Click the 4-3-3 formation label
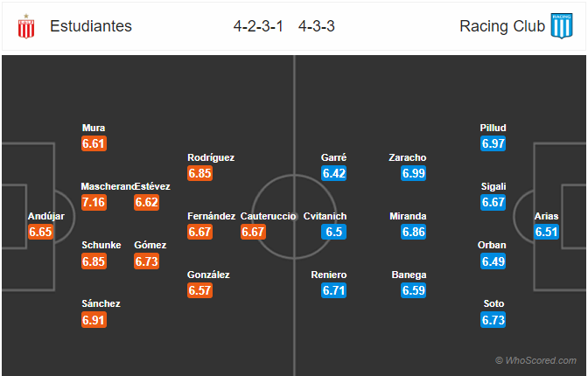The width and height of the screenshot is (588, 376). [x=317, y=26]
